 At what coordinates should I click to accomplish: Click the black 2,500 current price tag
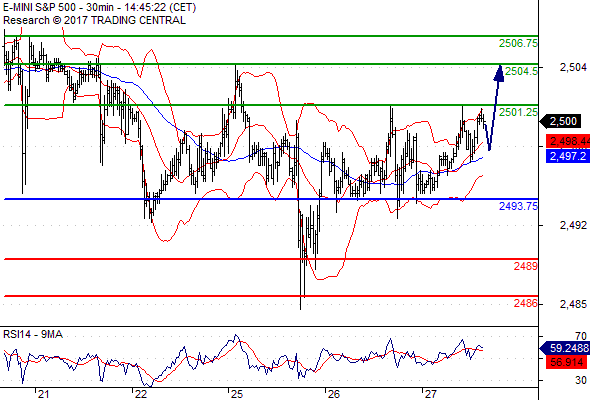tap(560, 121)
